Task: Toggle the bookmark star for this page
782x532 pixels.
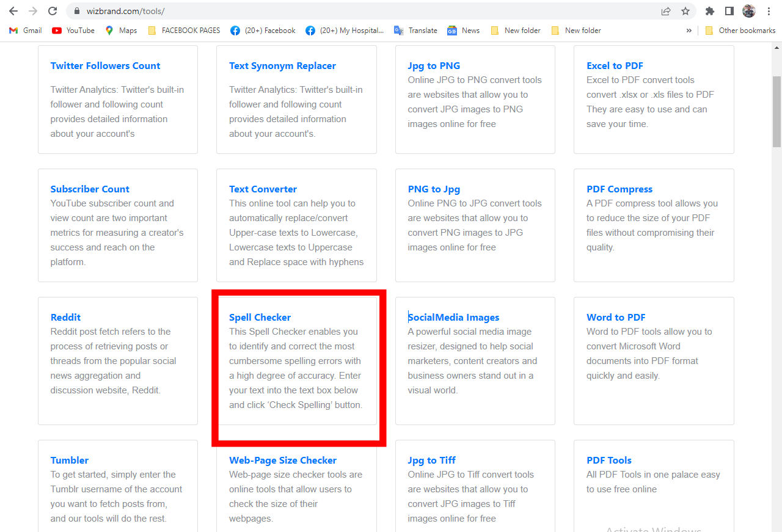Action: click(x=685, y=11)
